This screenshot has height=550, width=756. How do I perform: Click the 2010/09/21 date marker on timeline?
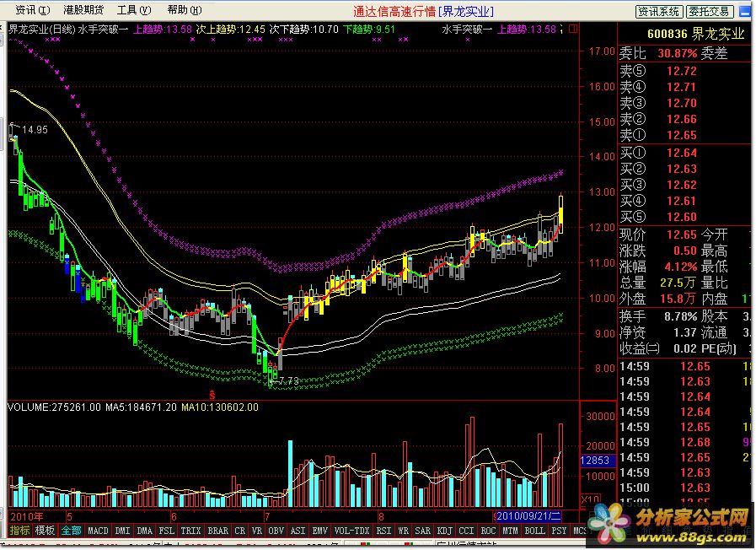pos(529,516)
